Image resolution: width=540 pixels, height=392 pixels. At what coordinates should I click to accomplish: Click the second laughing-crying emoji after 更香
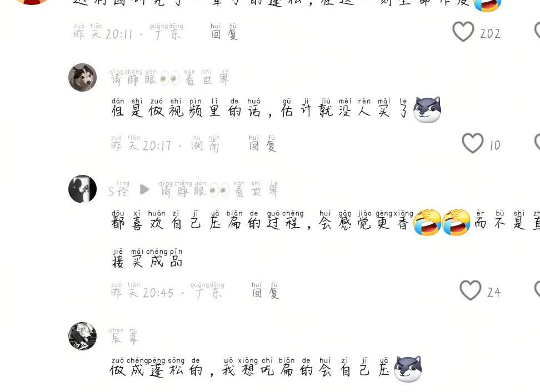pos(456,222)
